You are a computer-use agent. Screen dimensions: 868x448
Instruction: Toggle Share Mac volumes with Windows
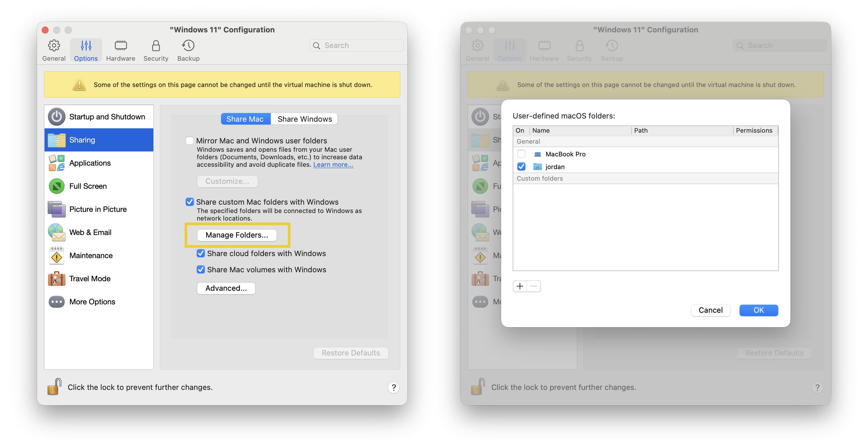pyautogui.click(x=201, y=269)
